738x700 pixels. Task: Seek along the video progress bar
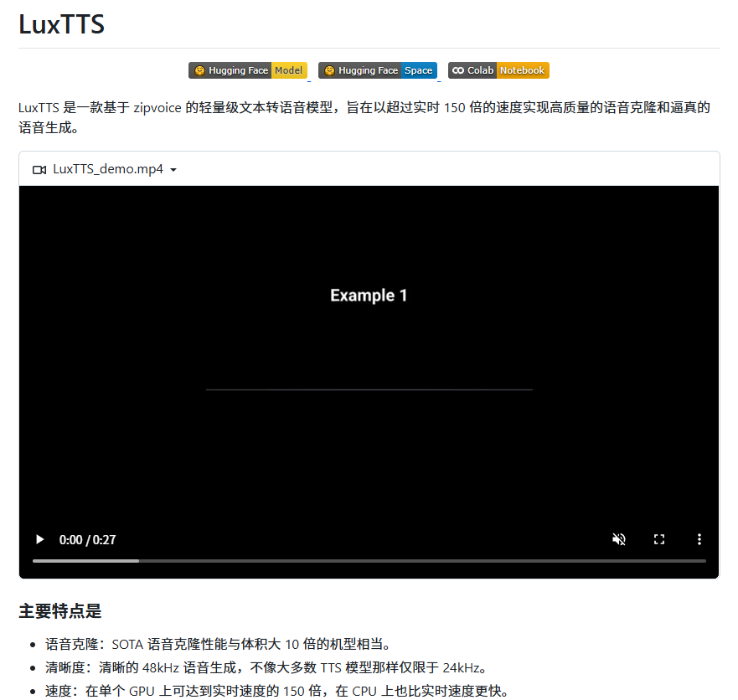coord(369,561)
